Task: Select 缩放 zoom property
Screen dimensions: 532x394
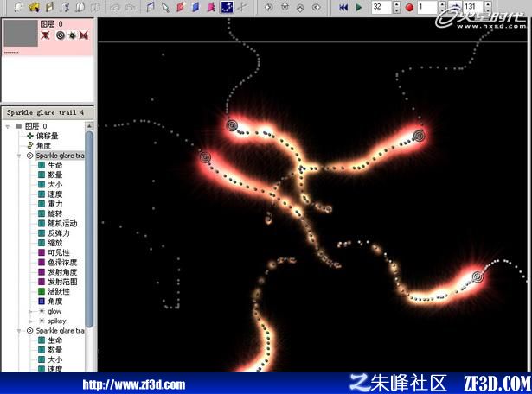Action: pyautogui.click(x=55, y=243)
